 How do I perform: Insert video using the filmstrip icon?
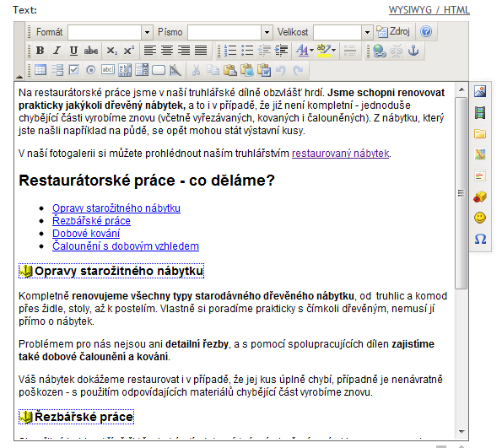click(480, 112)
